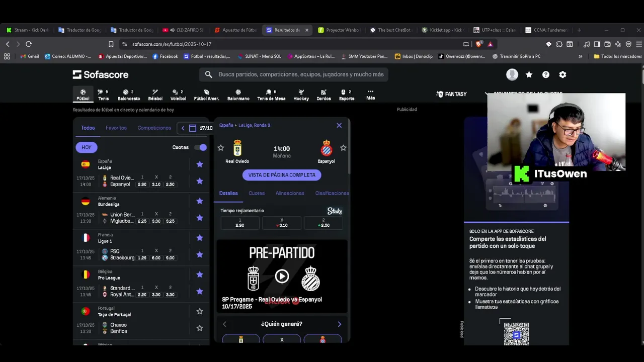Open the Béisbol sport category
This screenshot has height=362, width=644.
coord(155,95)
